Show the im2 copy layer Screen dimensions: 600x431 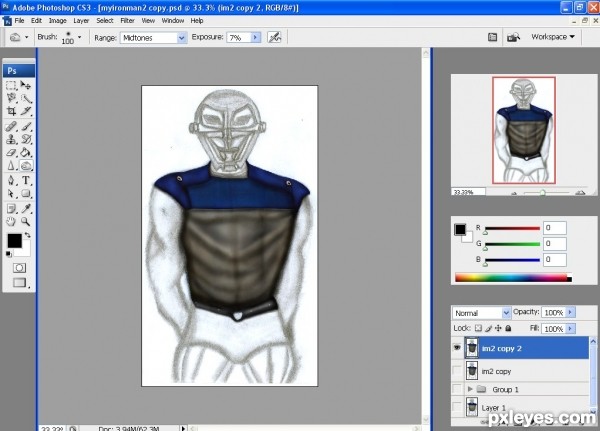pyautogui.click(x=457, y=370)
